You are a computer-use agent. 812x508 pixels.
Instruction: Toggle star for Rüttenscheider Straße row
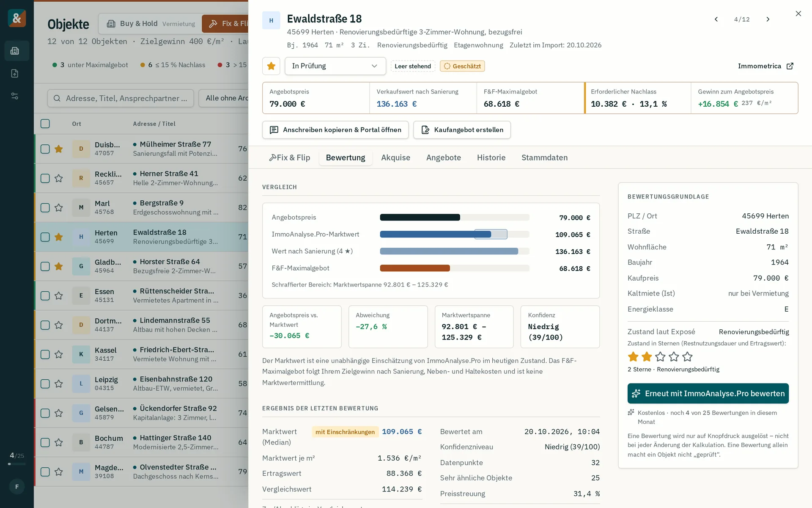click(x=59, y=295)
